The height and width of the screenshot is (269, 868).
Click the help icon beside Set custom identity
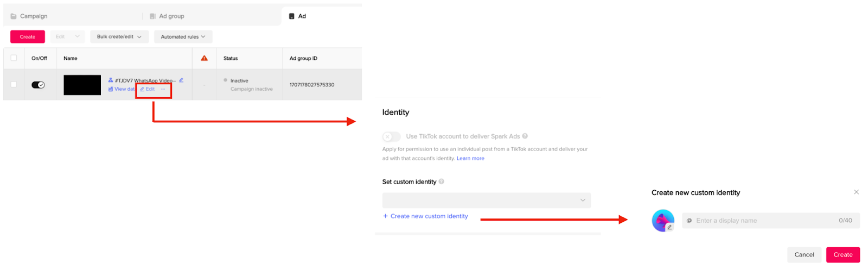[x=442, y=182]
